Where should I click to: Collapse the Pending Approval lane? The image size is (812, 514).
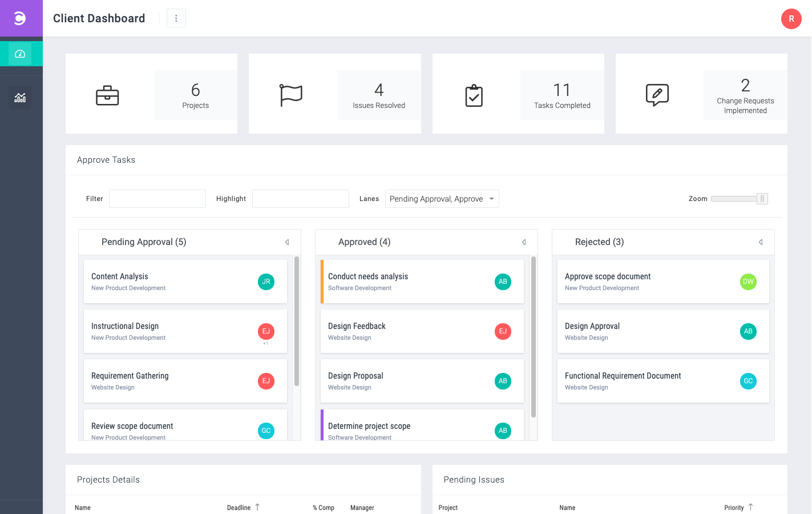click(287, 242)
